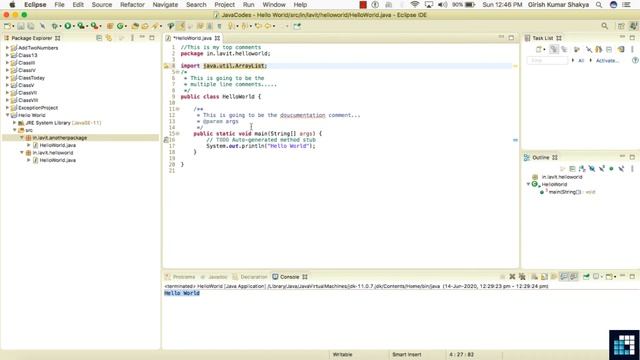Image resolution: width=640 pixels, height=360 pixels.
Task: Toggle Hide Non-Public Members green dot icon
Action: click(x=611, y=169)
